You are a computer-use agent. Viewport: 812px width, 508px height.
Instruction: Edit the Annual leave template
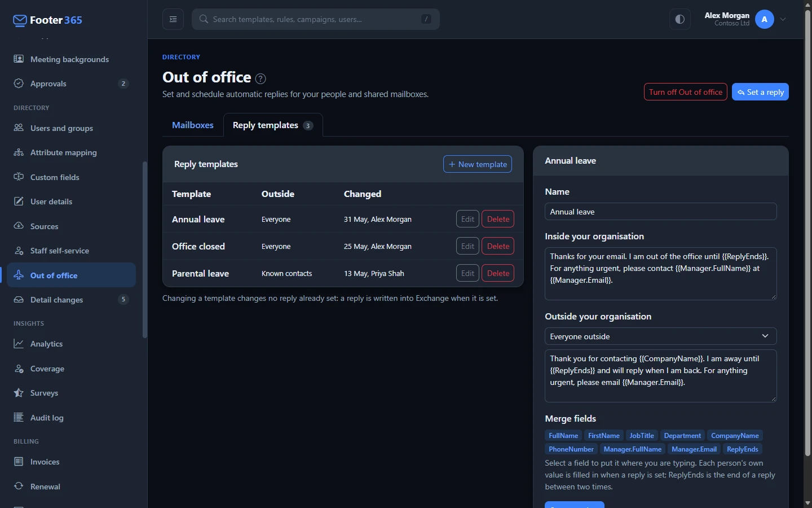(x=467, y=219)
